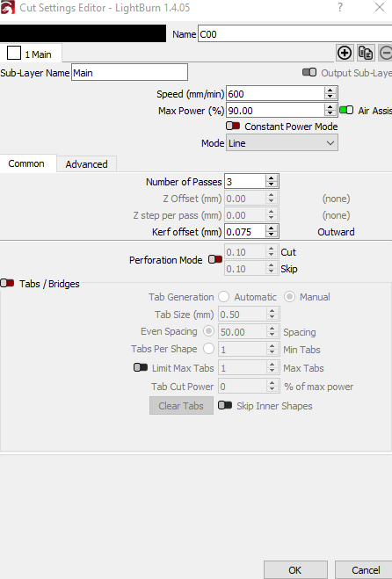Click the LightBurn logo in title bar
The height and width of the screenshot is (579, 392).
pos(7,7)
